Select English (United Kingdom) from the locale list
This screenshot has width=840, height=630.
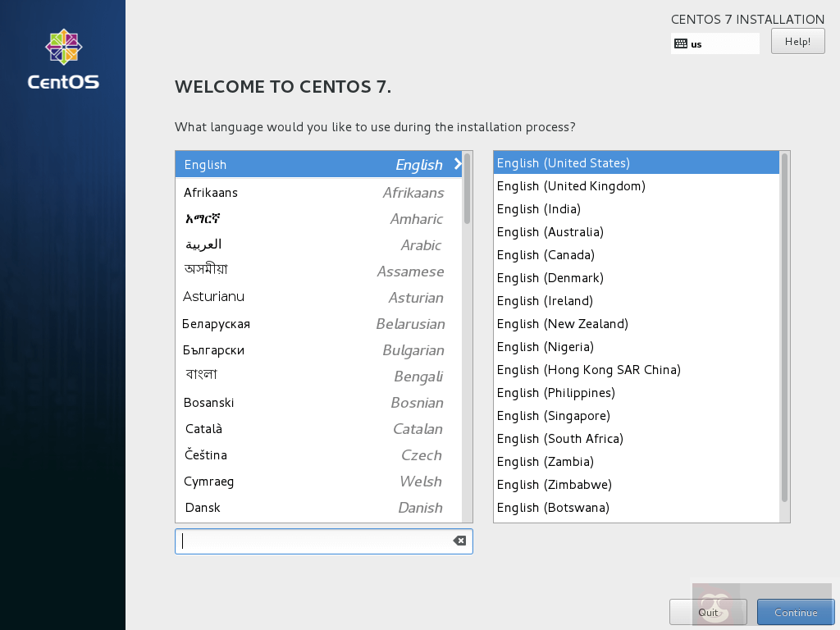click(570, 185)
